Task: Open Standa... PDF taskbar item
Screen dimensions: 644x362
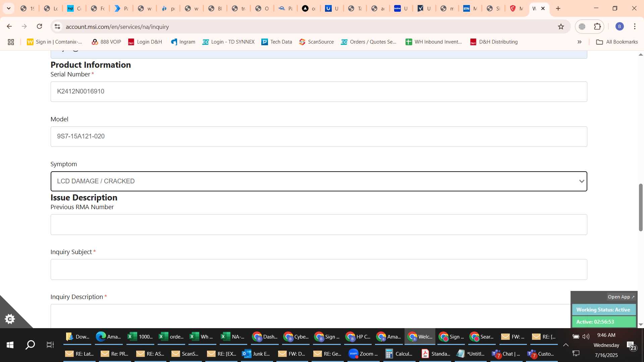Action: pyautogui.click(x=435, y=354)
